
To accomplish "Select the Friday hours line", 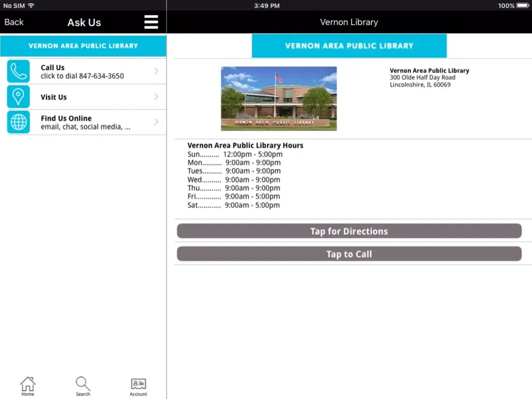I will [234, 196].
